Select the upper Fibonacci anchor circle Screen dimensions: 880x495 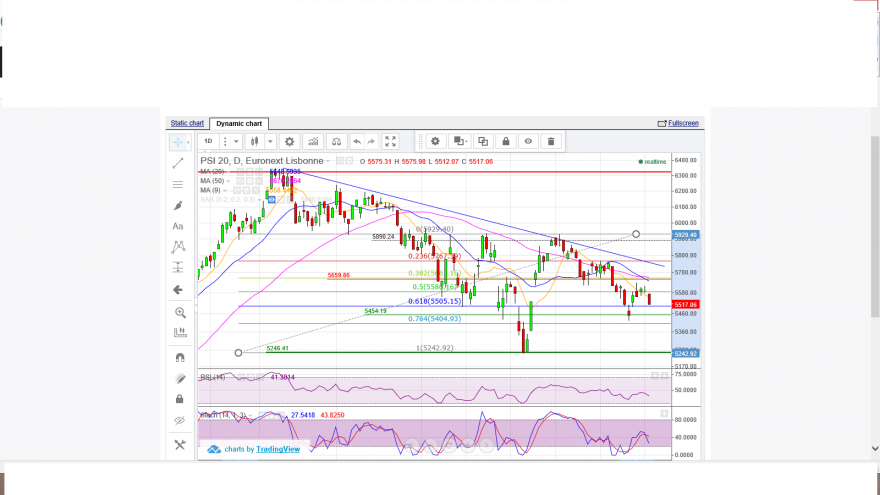point(636,234)
